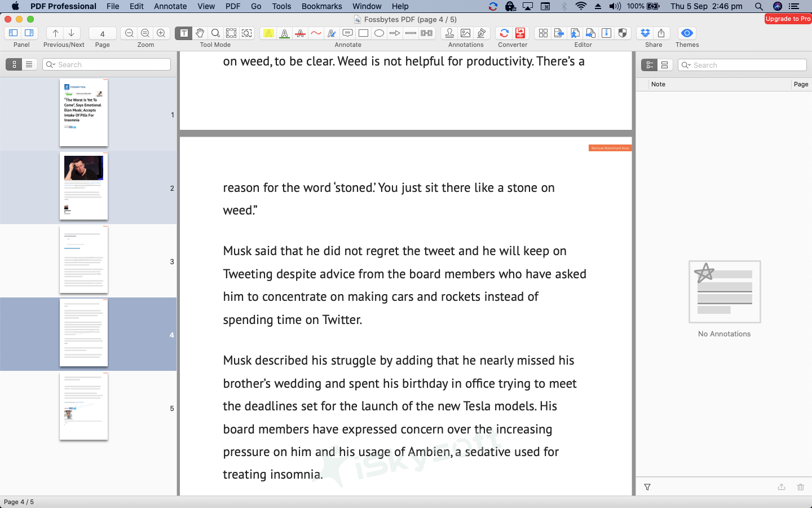Screen dimensions: 812x508
Task: Click the Remove Watermark Now banner
Action: pyautogui.click(x=610, y=147)
